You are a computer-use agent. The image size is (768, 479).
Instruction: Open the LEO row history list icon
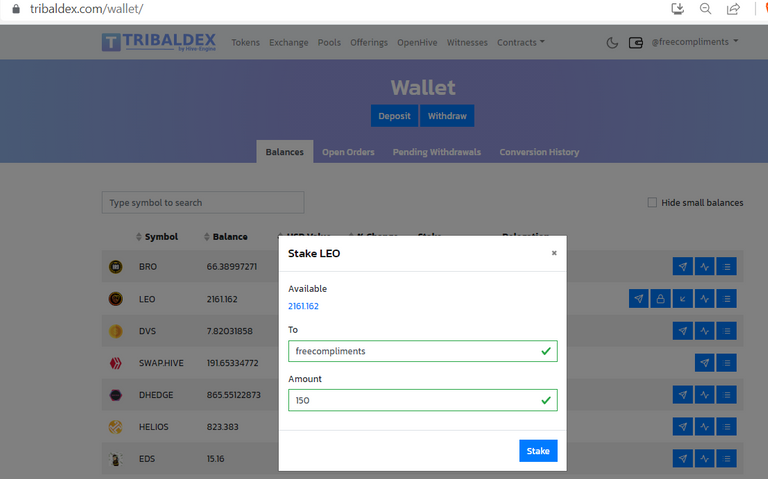click(726, 299)
